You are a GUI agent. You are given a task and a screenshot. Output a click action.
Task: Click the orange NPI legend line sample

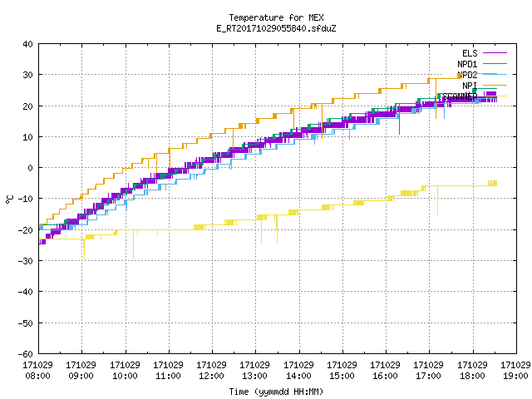point(495,86)
